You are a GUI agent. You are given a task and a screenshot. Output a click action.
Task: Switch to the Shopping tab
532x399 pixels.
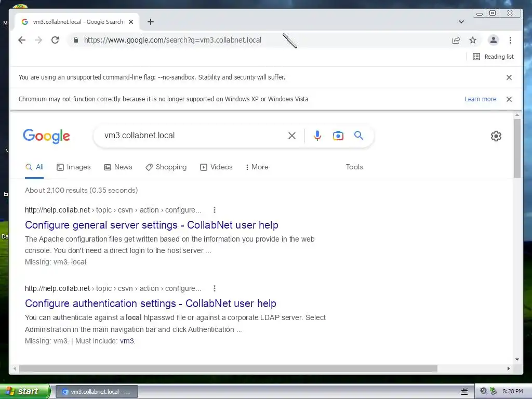[x=166, y=167]
